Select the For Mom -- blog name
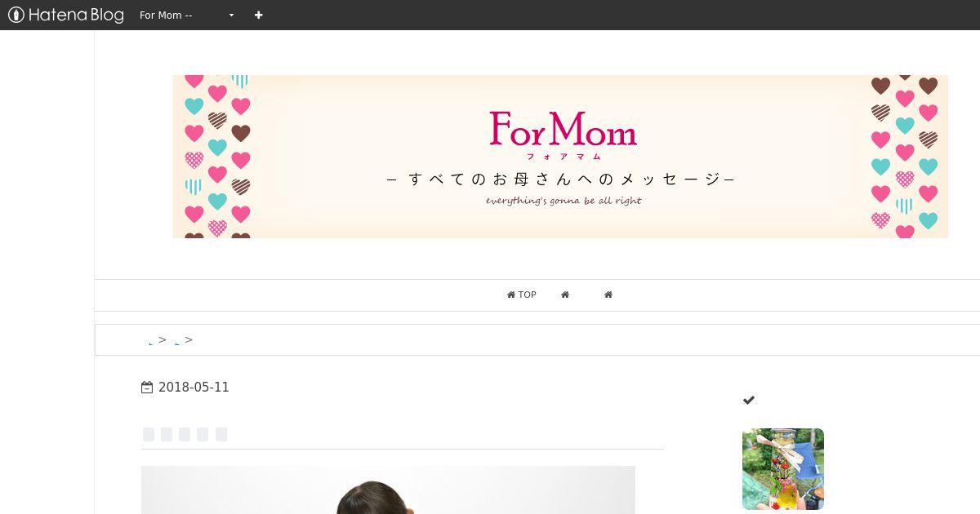The width and height of the screenshot is (980, 514). [166, 16]
